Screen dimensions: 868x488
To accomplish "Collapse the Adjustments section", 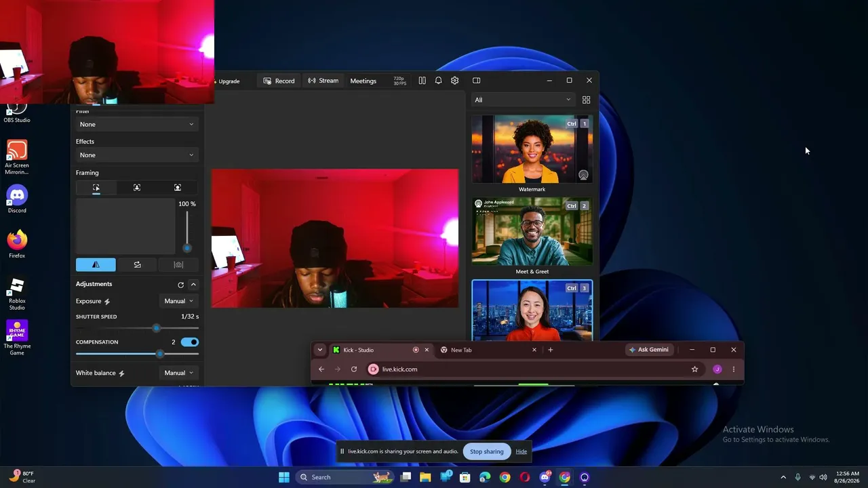I will 193,285.
